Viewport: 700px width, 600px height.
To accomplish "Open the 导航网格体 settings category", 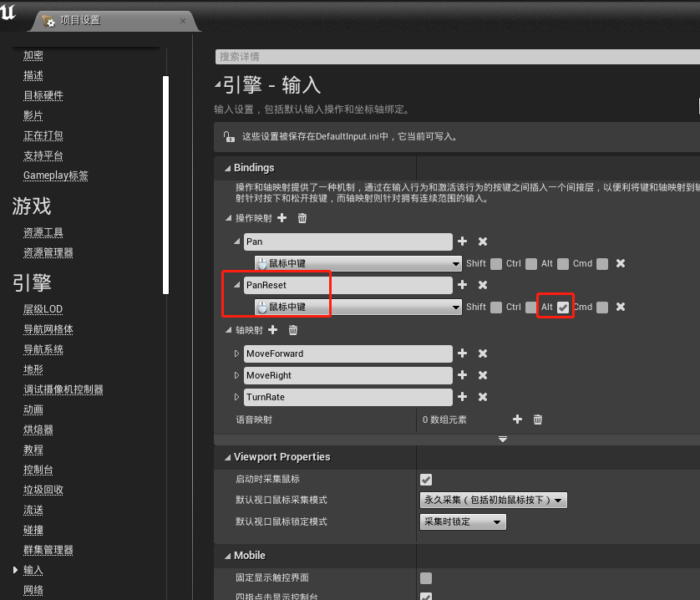I will click(x=48, y=328).
